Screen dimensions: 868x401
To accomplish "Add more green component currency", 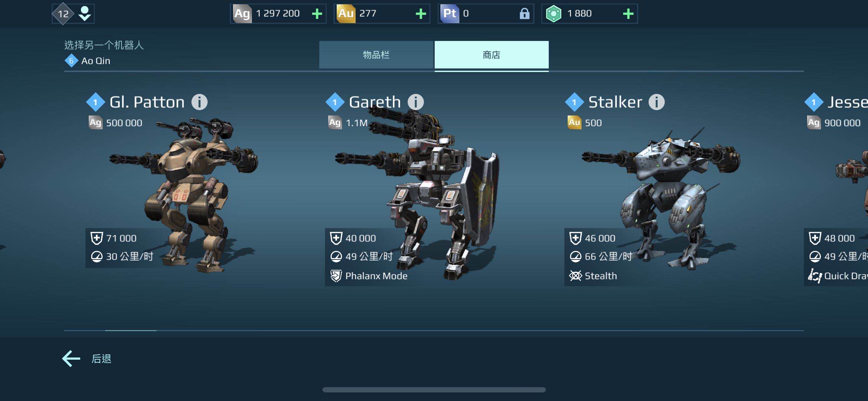I will click(x=628, y=14).
